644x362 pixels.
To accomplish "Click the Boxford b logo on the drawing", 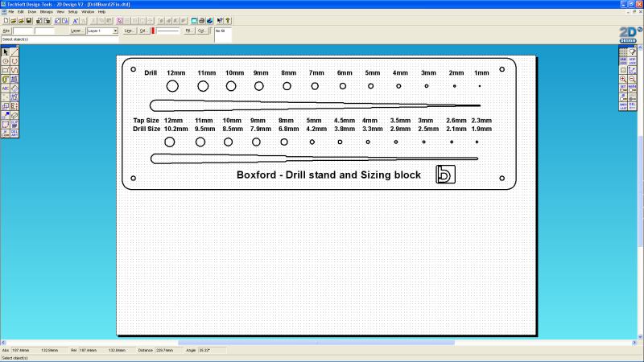I will point(445,175).
